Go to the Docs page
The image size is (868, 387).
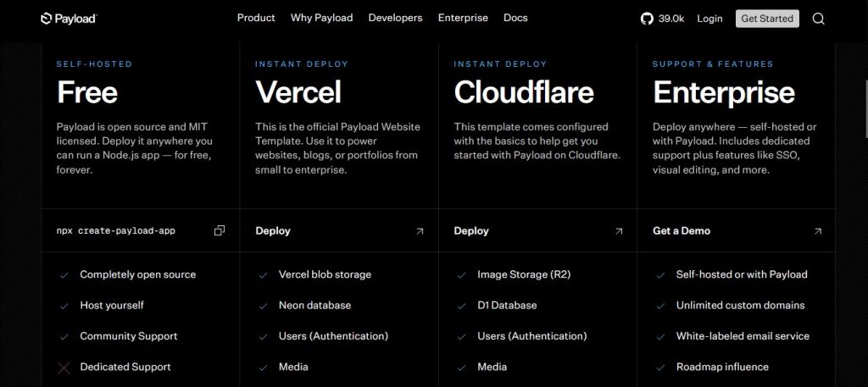point(515,18)
